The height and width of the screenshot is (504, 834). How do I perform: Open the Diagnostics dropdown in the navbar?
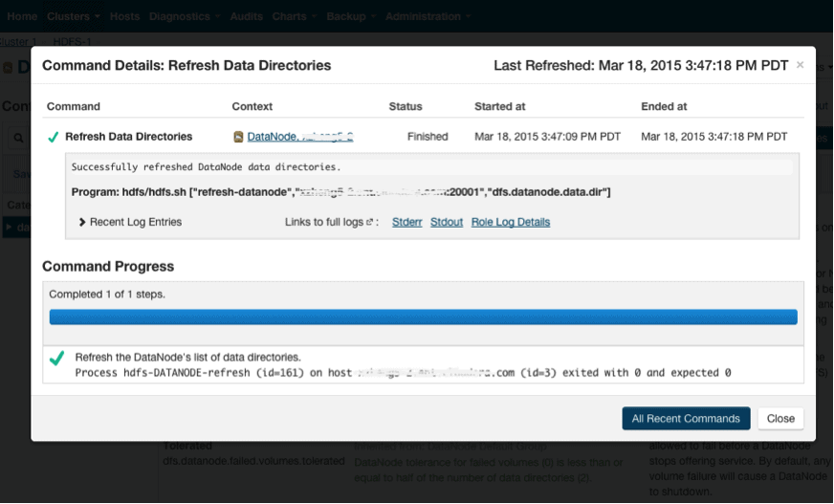pos(185,16)
